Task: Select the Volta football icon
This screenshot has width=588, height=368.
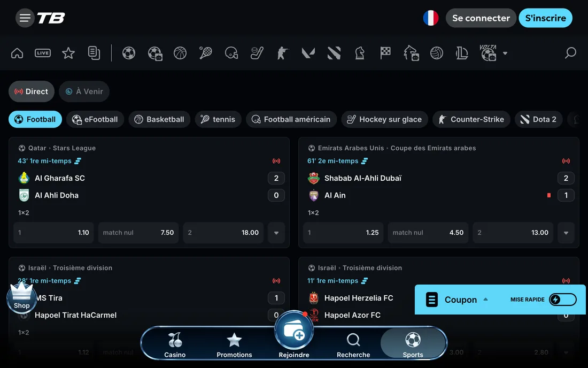Action: coord(488,53)
